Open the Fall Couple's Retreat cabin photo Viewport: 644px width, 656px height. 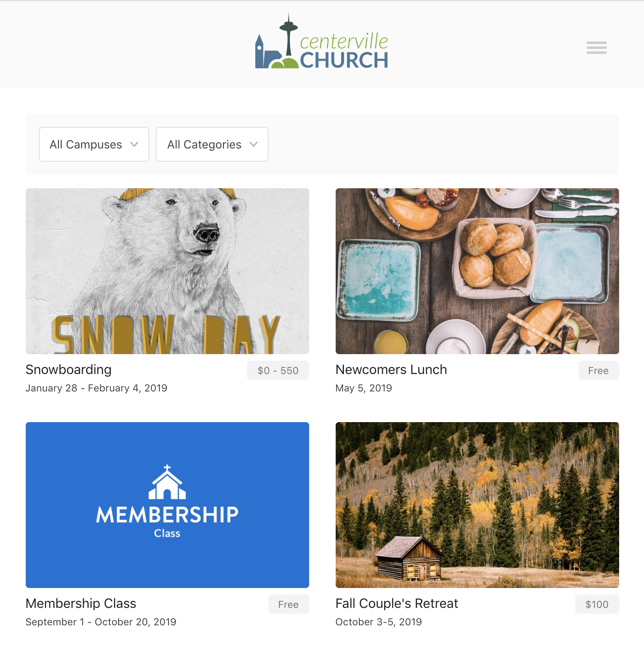pos(477,505)
